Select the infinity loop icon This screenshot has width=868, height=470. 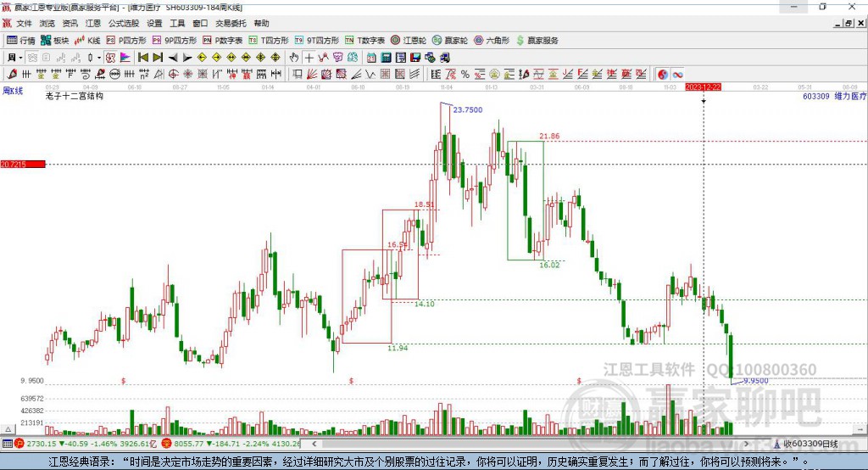tap(677, 75)
